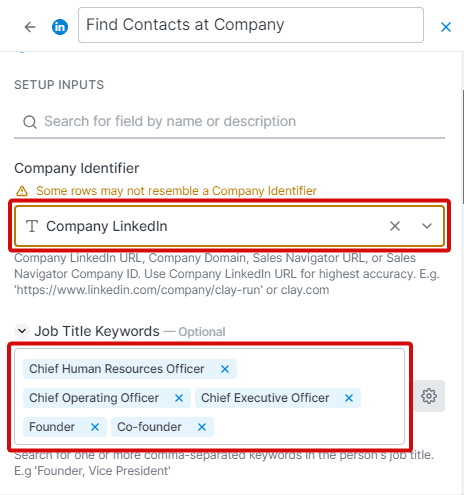The height and width of the screenshot is (495, 464).
Task: Remove Chief Executive Officer keyword
Action: (x=349, y=398)
